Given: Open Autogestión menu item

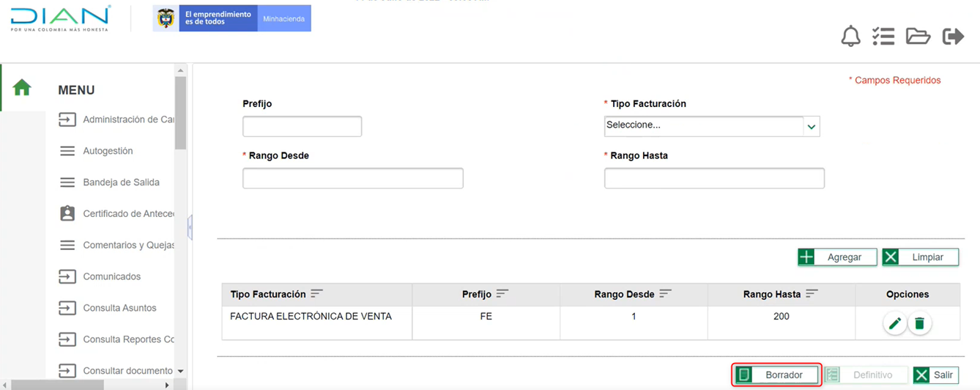Looking at the screenshot, I should (x=108, y=151).
